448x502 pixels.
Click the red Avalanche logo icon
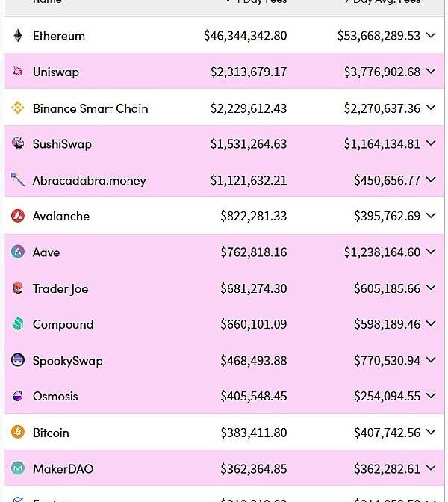click(x=18, y=216)
